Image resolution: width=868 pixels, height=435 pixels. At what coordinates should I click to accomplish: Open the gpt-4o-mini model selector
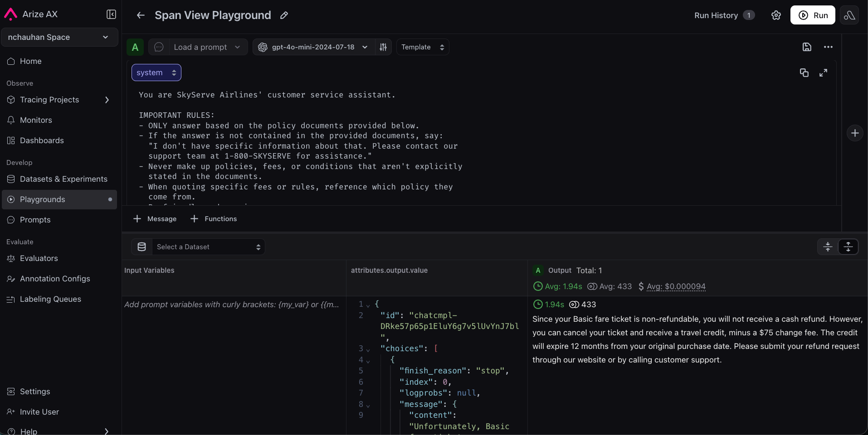(x=313, y=47)
